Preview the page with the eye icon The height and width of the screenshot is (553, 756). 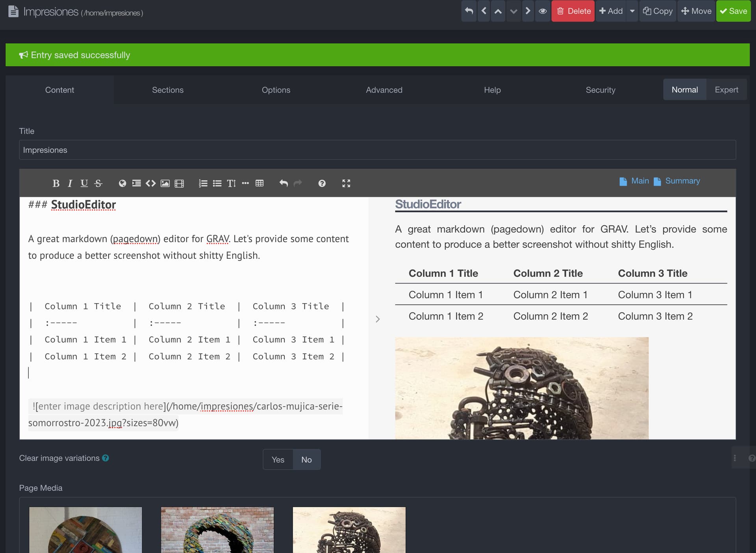coord(543,11)
